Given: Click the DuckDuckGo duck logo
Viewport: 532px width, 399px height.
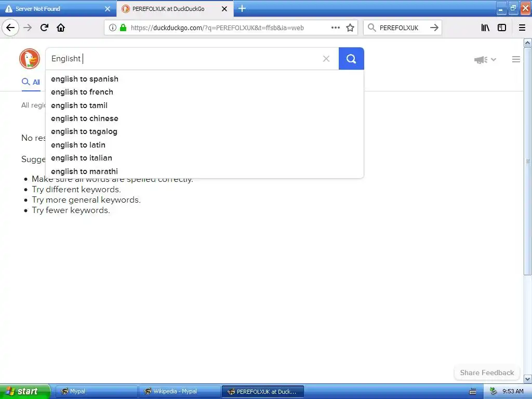Looking at the screenshot, I should (30, 59).
